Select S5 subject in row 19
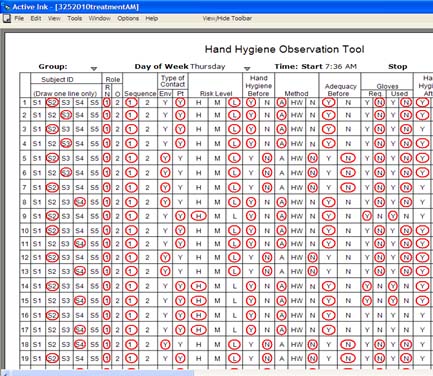 click(x=95, y=359)
